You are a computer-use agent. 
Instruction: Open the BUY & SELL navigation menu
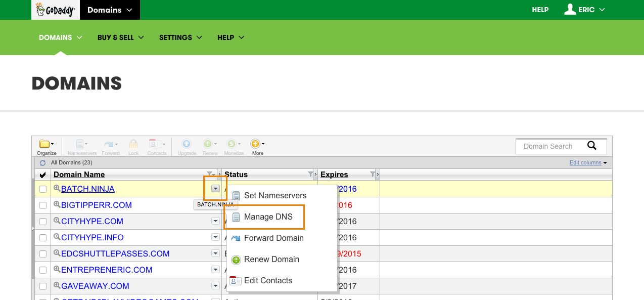[120, 37]
